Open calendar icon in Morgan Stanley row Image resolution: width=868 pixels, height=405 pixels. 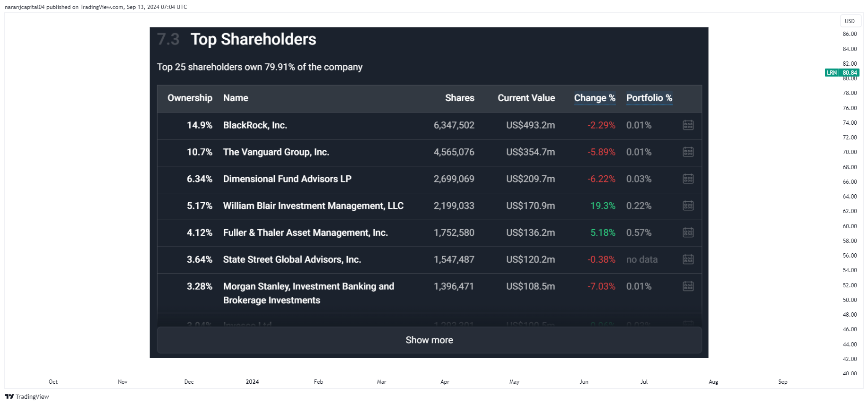(688, 287)
